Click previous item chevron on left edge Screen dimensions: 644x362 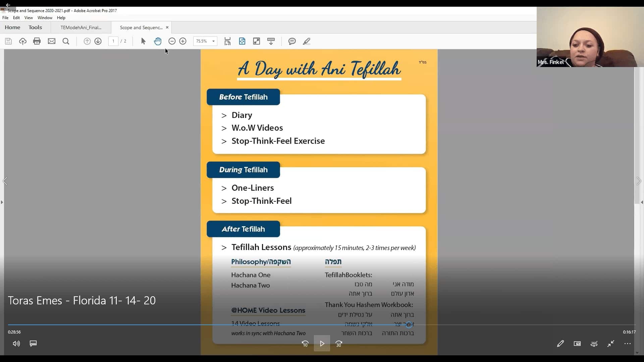[x=5, y=181]
